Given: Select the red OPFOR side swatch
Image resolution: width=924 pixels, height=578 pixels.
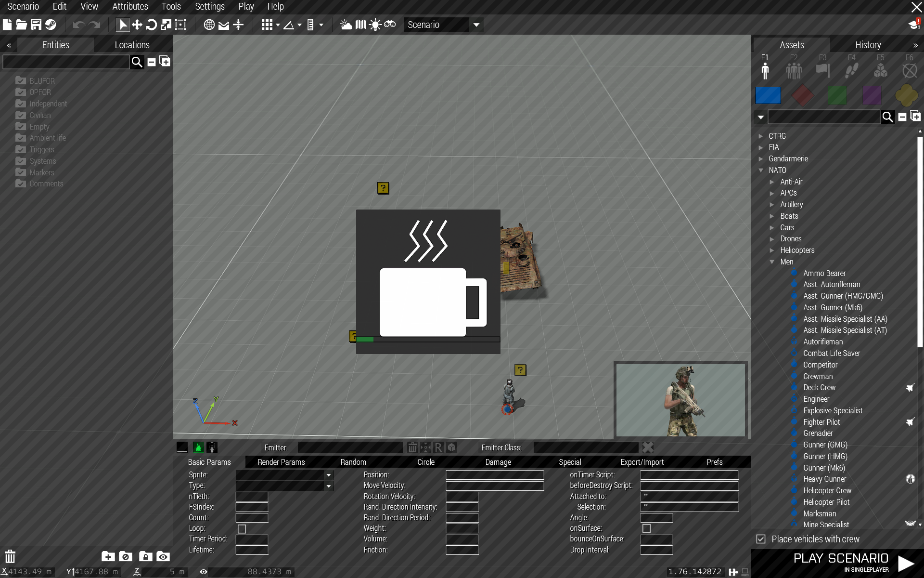Looking at the screenshot, I should (x=803, y=95).
